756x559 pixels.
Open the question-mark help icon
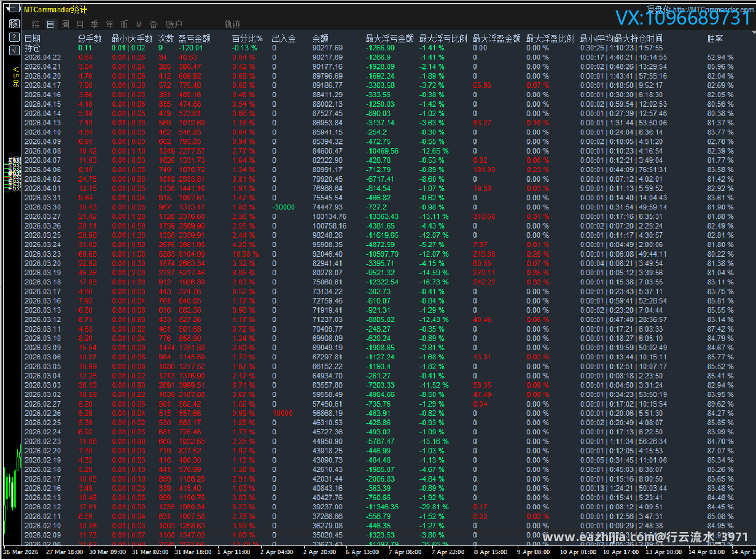click(x=15, y=37)
